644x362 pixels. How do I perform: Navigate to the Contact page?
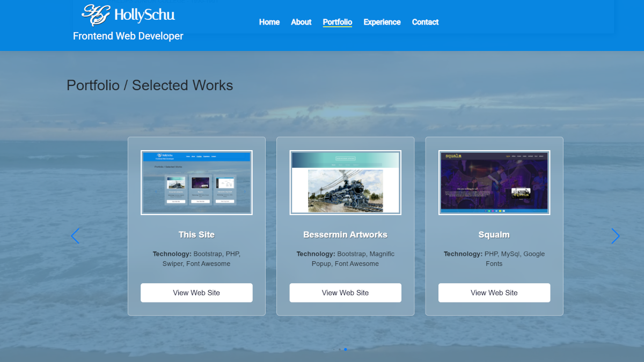coord(425,22)
